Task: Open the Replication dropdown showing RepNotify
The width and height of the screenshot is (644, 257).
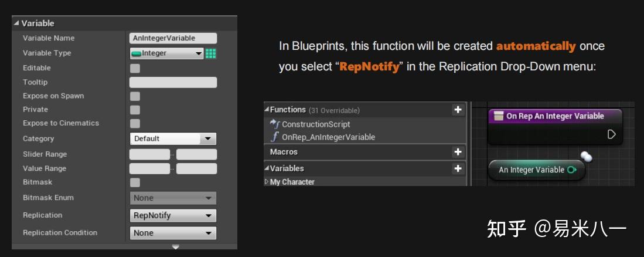Action: tap(173, 215)
